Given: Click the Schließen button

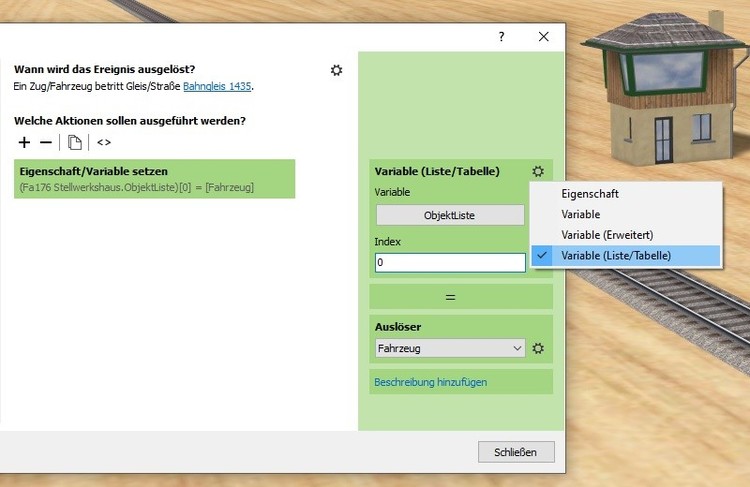Looking at the screenshot, I should (x=516, y=452).
